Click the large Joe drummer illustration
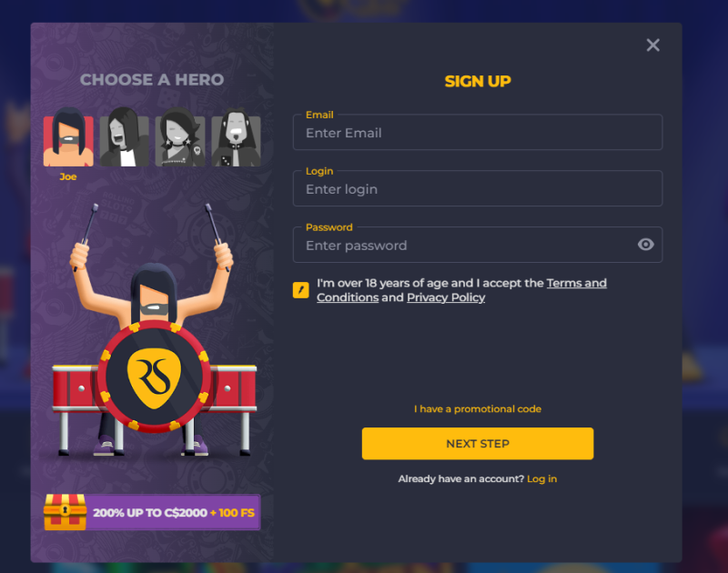 tap(153, 329)
